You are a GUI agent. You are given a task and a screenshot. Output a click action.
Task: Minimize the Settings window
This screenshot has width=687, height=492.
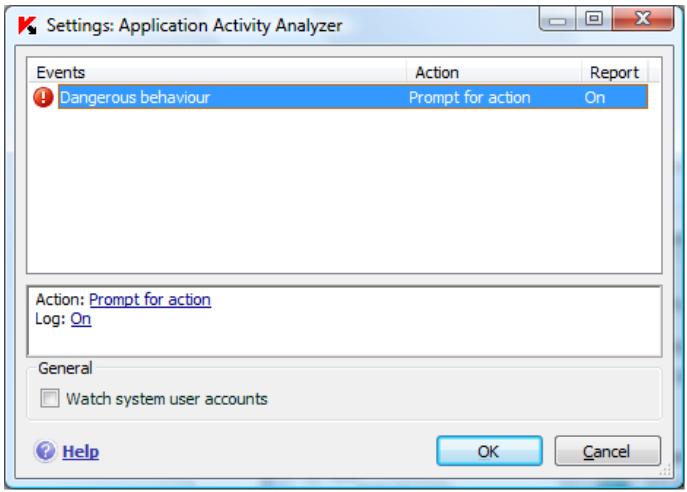click(557, 19)
